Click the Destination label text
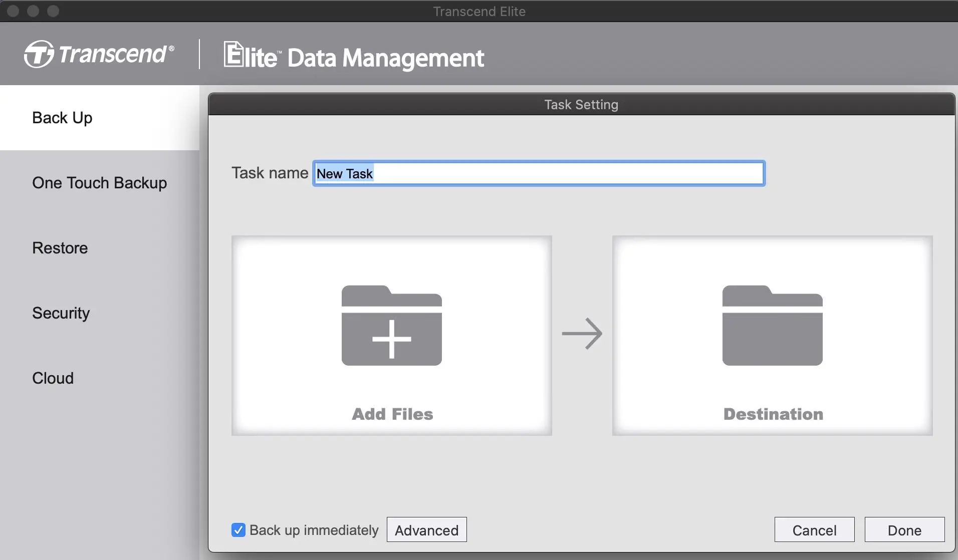The width and height of the screenshot is (958, 560). click(x=773, y=414)
